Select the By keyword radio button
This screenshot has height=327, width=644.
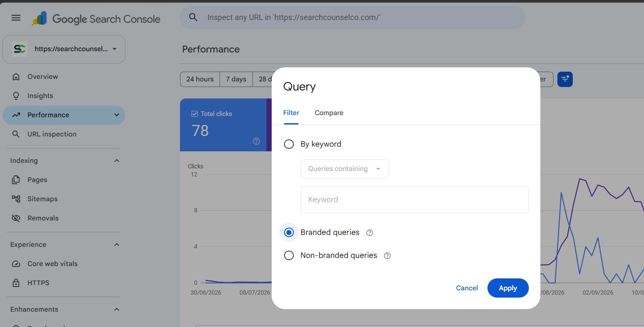click(289, 144)
